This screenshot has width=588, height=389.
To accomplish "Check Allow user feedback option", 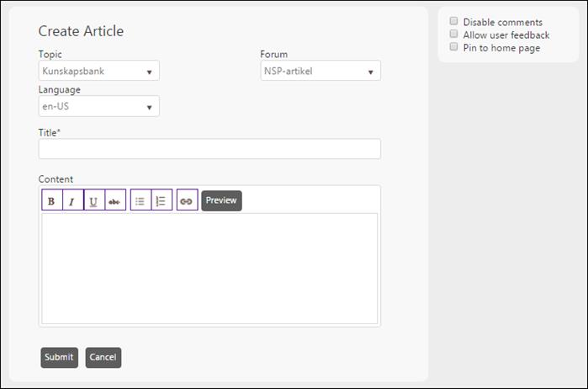I will (454, 35).
